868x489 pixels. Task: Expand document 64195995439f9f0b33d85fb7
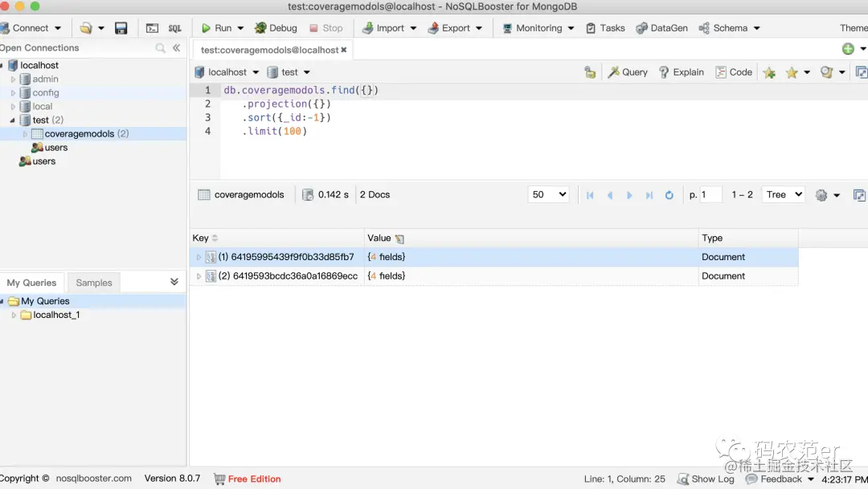coord(199,257)
